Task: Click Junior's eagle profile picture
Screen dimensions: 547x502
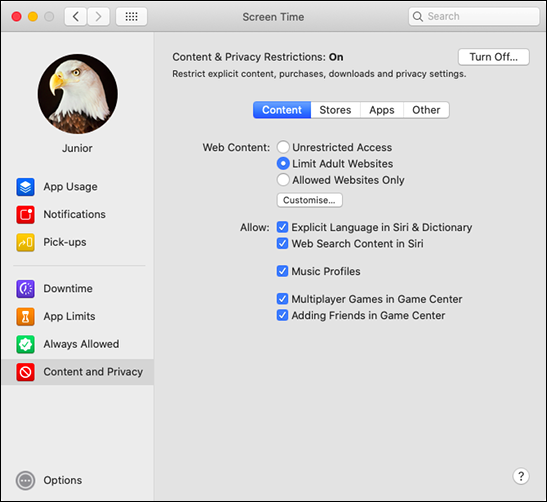Action: (77, 93)
